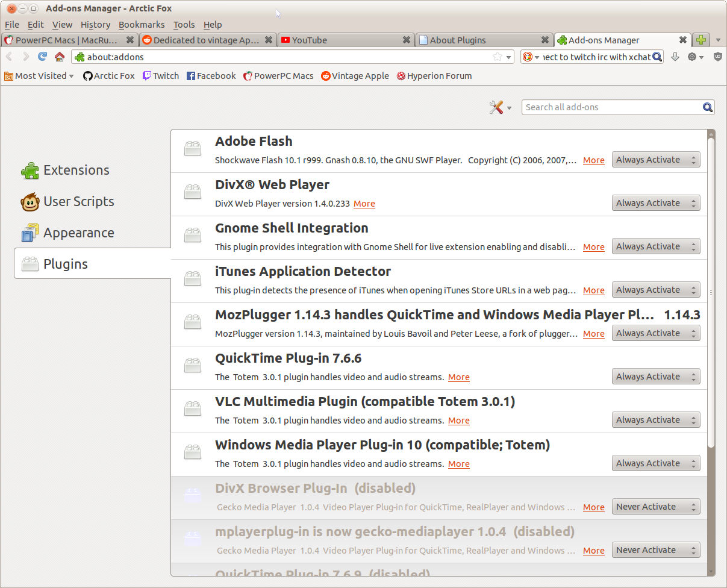Switch to the YouTube tab
The width and height of the screenshot is (727, 588).
point(346,40)
